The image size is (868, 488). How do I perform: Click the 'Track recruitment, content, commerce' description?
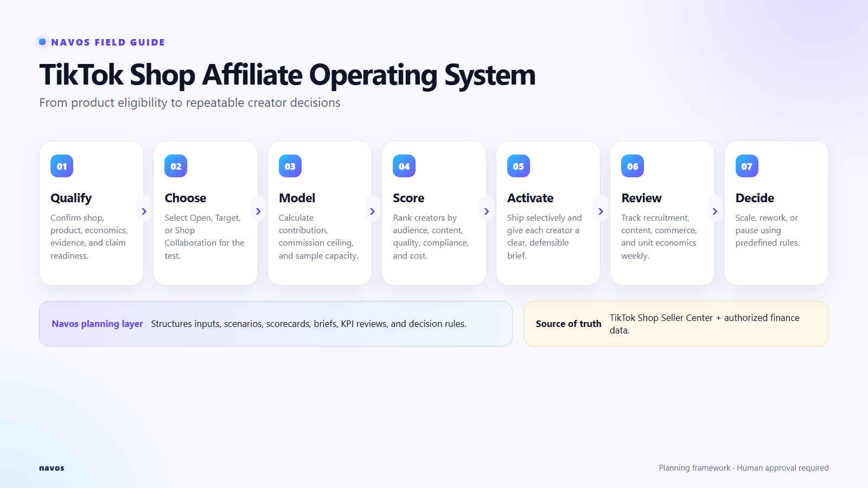point(659,236)
